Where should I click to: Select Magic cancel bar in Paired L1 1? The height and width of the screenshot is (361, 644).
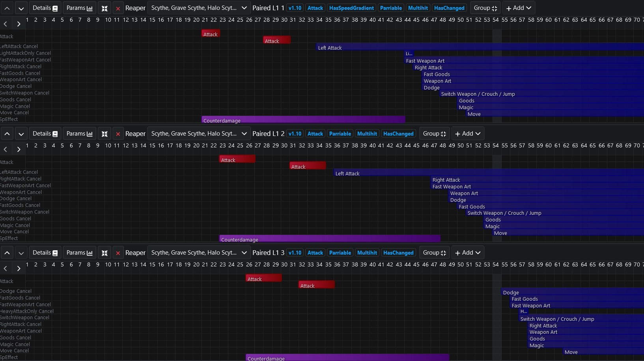(551, 107)
